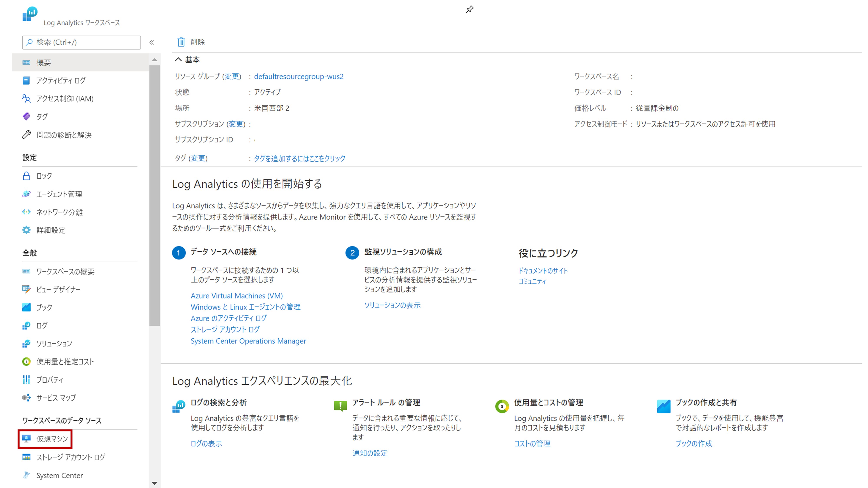Collapse the 基本 section
The width and height of the screenshot is (868, 488).
click(178, 60)
